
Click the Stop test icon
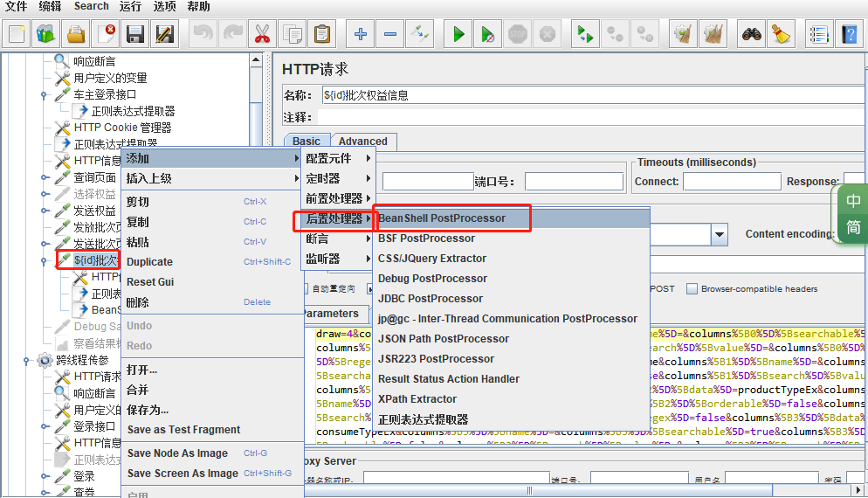pos(518,34)
